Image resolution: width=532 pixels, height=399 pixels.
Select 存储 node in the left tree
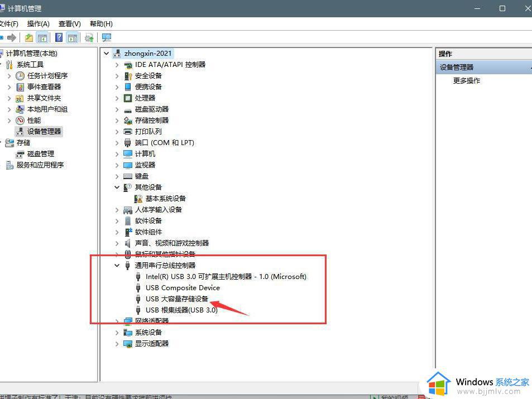point(23,143)
